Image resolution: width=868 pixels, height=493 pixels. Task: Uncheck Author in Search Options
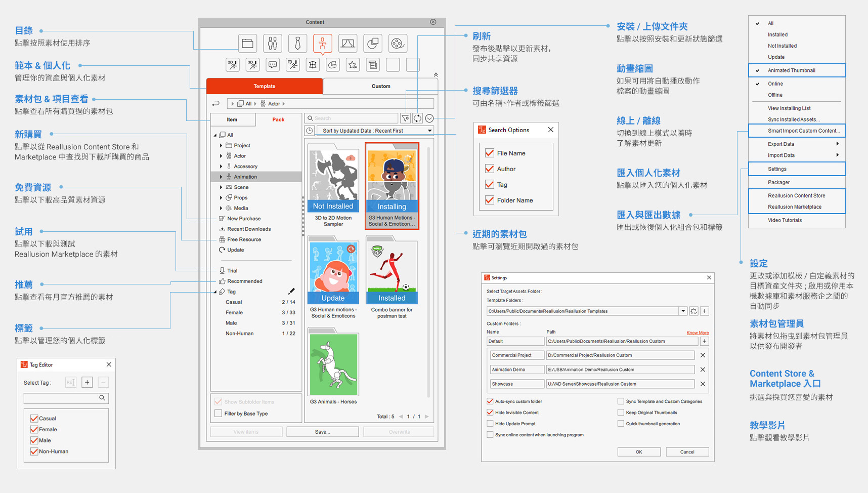(x=489, y=169)
